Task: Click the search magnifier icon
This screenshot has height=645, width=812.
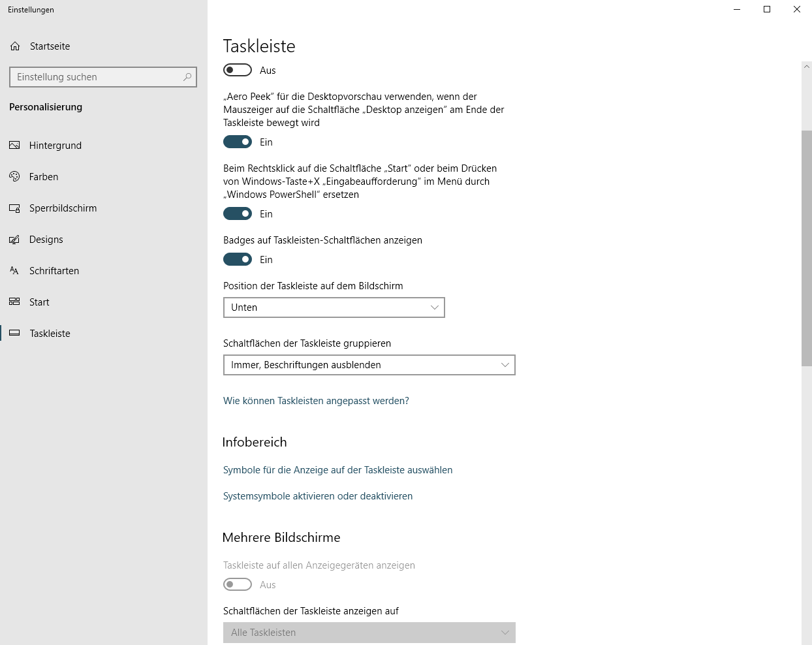Action: (187, 77)
